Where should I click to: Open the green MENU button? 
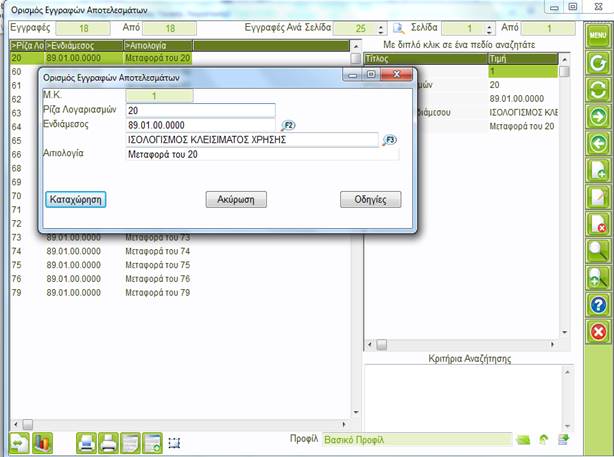tap(598, 35)
